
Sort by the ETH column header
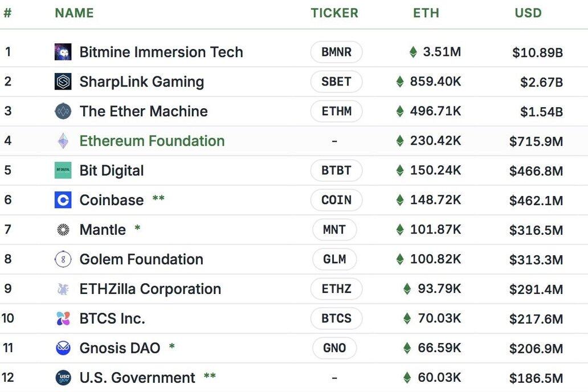tap(426, 13)
